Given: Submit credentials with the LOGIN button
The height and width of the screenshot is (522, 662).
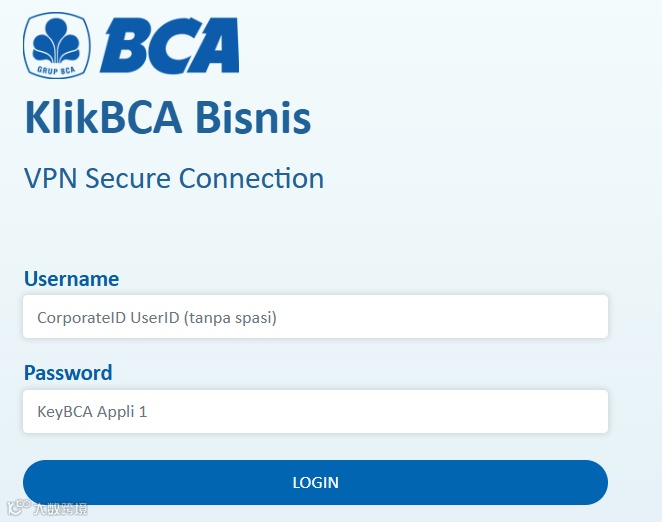Looking at the screenshot, I should pyautogui.click(x=315, y=482).
